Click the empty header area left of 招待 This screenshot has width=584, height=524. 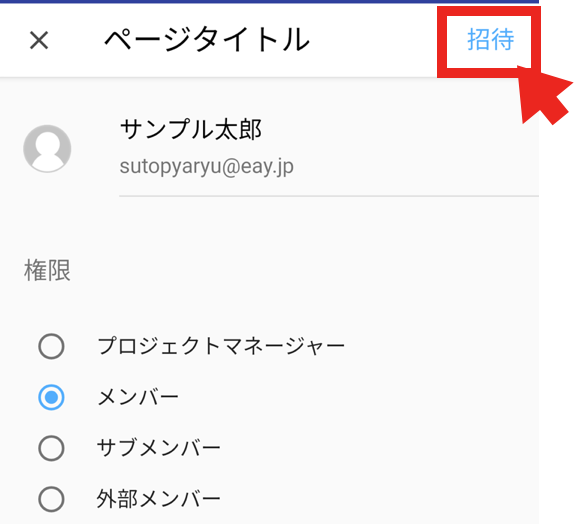372,40
